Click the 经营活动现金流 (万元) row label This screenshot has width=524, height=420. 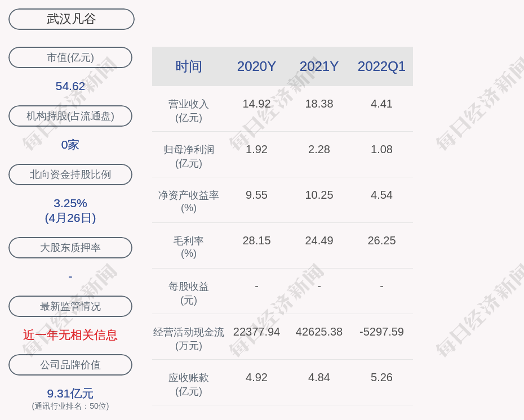[x=189, y=338]
